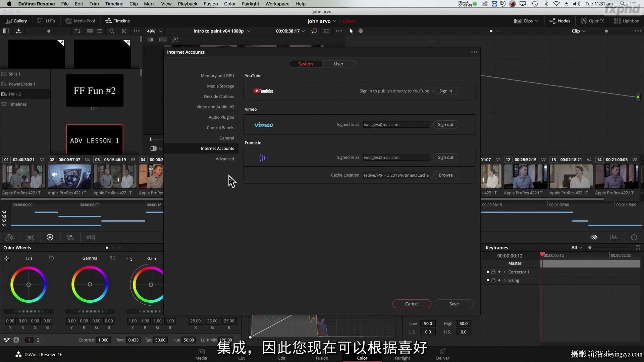Expand the Sizing keyframe track
The image size is (644, 362).
[504, 280]
